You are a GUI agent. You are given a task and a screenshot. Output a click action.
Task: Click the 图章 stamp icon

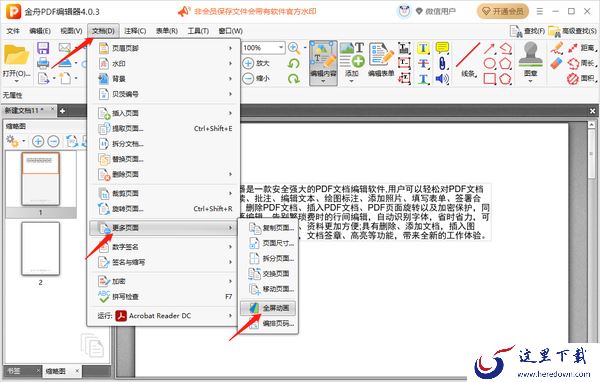[530, 59]
